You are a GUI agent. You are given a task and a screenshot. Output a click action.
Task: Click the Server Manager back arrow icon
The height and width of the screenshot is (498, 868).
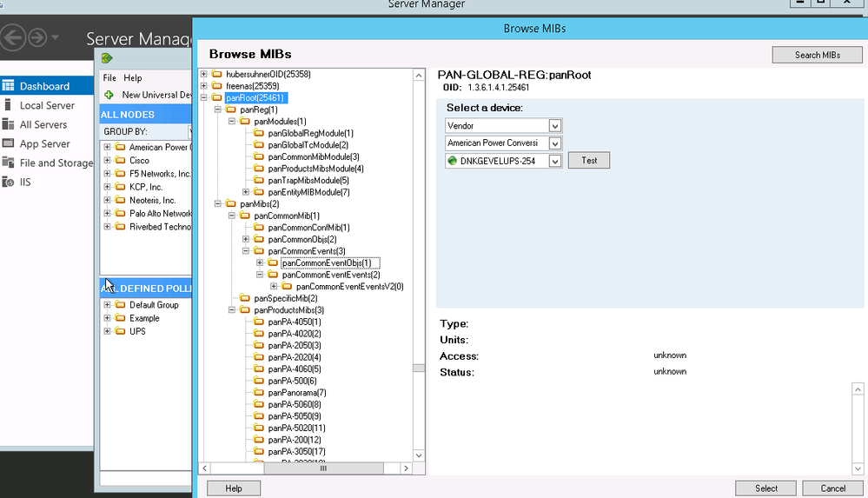pyautogui.click(x=13, y=38)
